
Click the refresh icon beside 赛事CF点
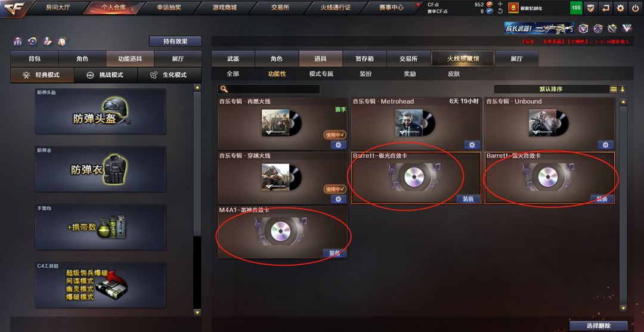pyautogui.click(x=500, y=11)
